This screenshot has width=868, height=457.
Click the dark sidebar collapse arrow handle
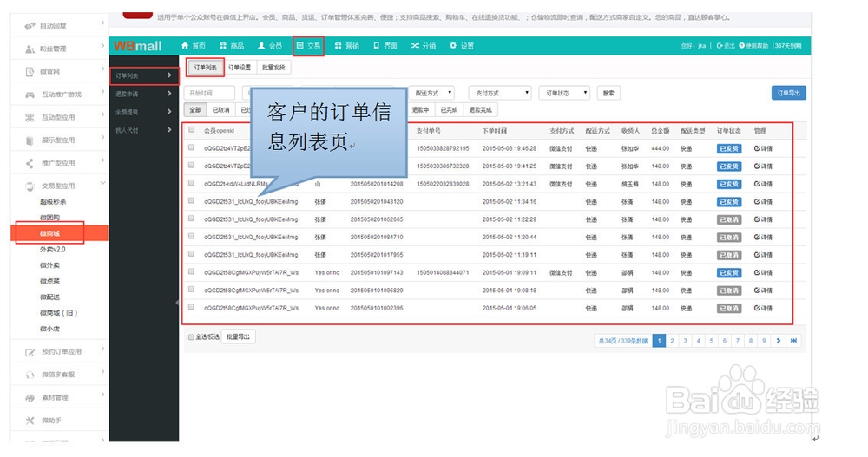tap(177, 303)
